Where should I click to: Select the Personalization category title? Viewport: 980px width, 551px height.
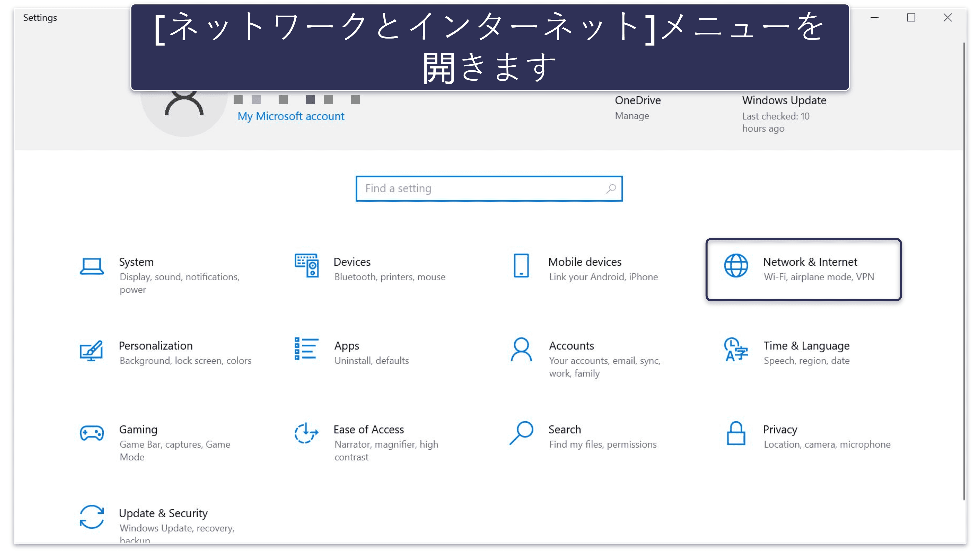(x=156, y=346)
